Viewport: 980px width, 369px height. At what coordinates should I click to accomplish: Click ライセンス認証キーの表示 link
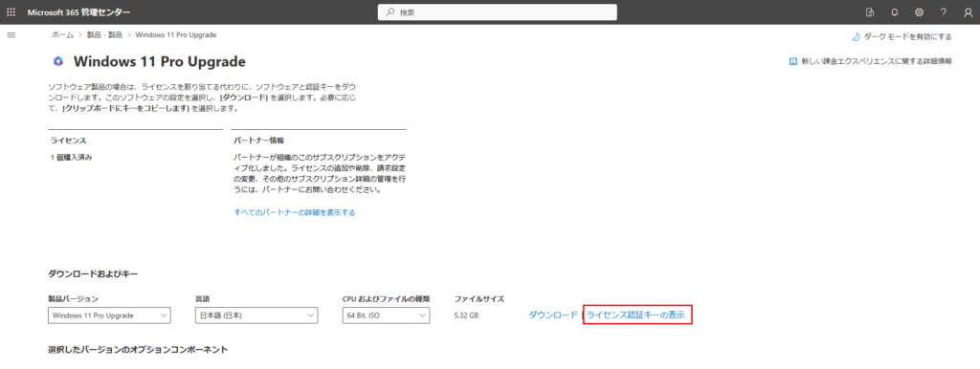click(635, 315)
